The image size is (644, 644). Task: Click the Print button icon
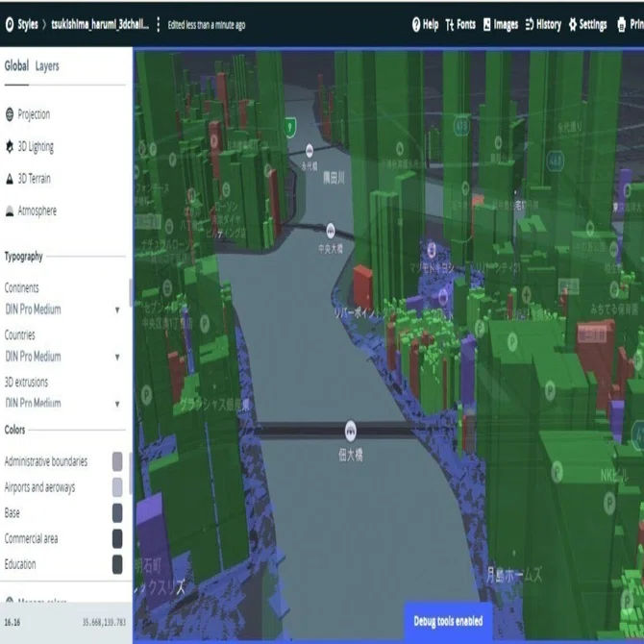click(x=621, y=25)
